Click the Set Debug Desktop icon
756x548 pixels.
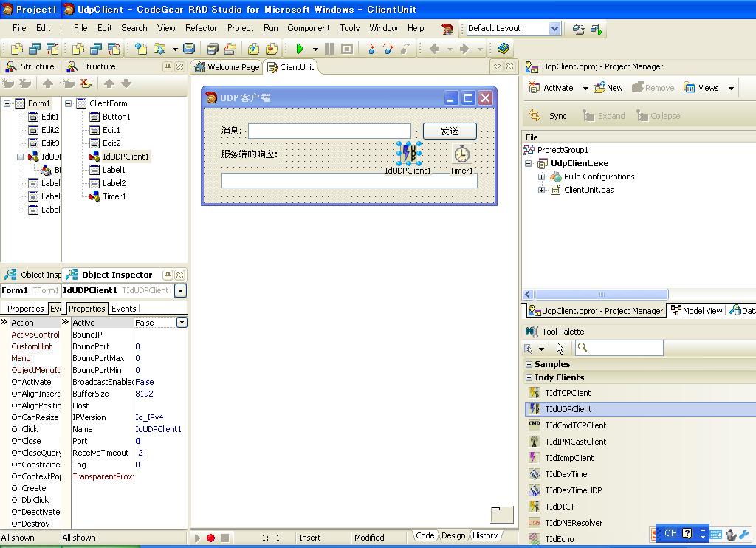597,29
